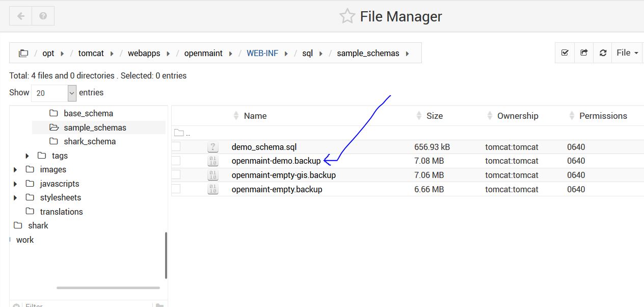The height and width of the screenshot is (307, 644).
Task: Expand the tags folder tree node
Action: pyautogui.click(x=28, y=156)
